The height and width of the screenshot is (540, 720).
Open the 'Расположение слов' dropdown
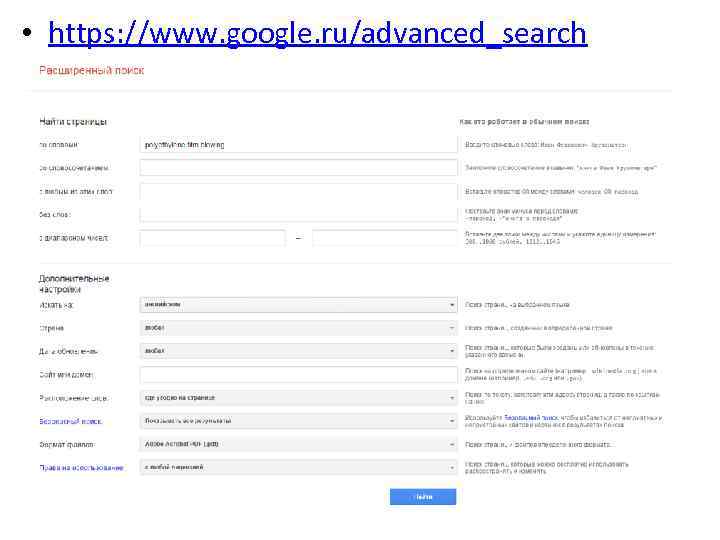(x=298, y=398)
